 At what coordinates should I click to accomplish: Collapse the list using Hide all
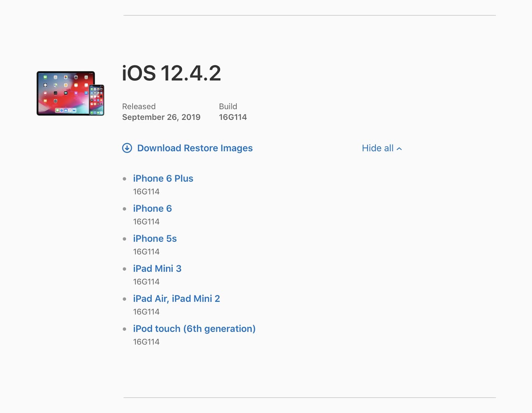coord(378,148)
